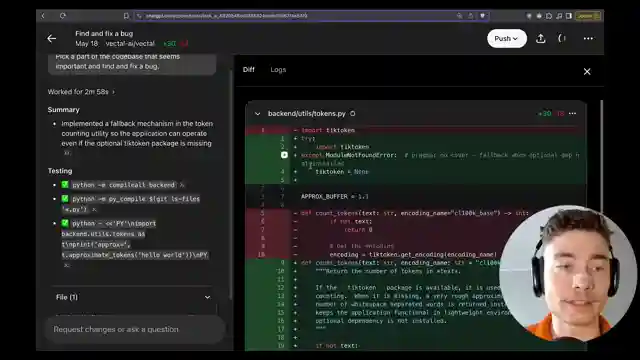Go back with the task page arrow
The height and width of the screenshot is (360, 640).
click(51, 38)
